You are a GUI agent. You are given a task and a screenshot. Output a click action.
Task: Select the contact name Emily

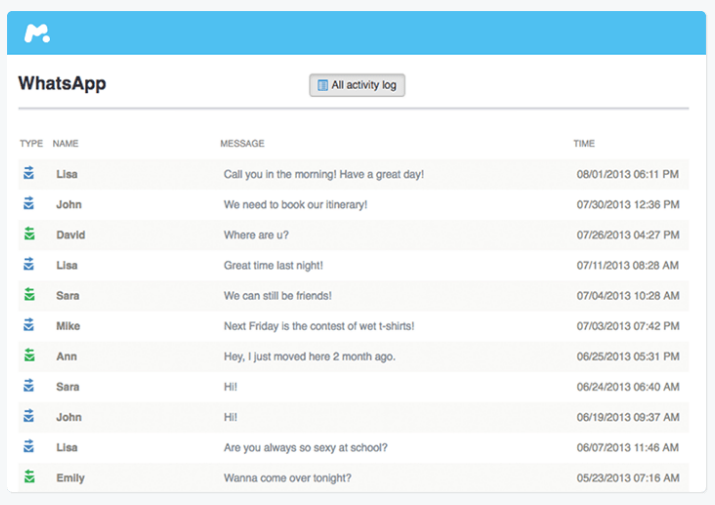tap(70, 478)
